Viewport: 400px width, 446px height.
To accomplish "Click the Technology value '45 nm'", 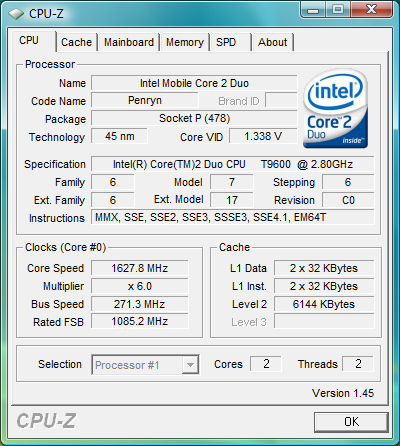I will pyautogui.click(x=119, y=136).
